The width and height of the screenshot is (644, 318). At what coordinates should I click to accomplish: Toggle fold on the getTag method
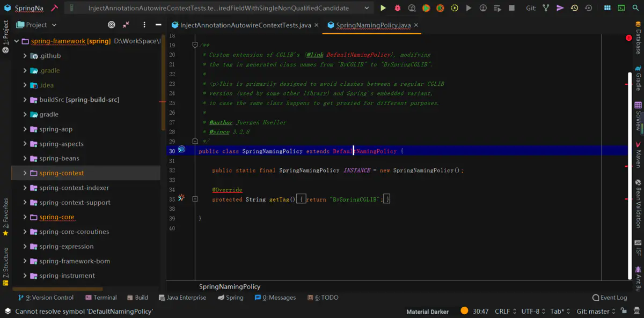click(x=195, y=199)
